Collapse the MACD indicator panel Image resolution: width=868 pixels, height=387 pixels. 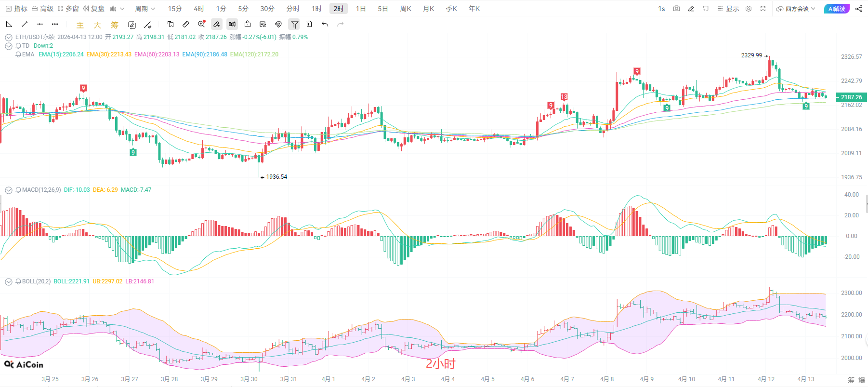[8, 190]
